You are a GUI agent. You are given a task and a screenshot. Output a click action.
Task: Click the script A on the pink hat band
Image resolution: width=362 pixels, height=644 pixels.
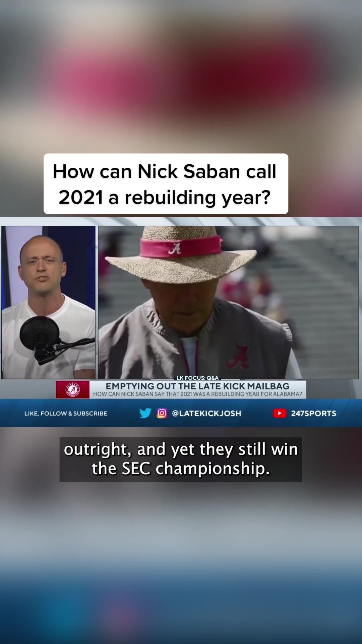pyautogui.click(x=175, y=249)
